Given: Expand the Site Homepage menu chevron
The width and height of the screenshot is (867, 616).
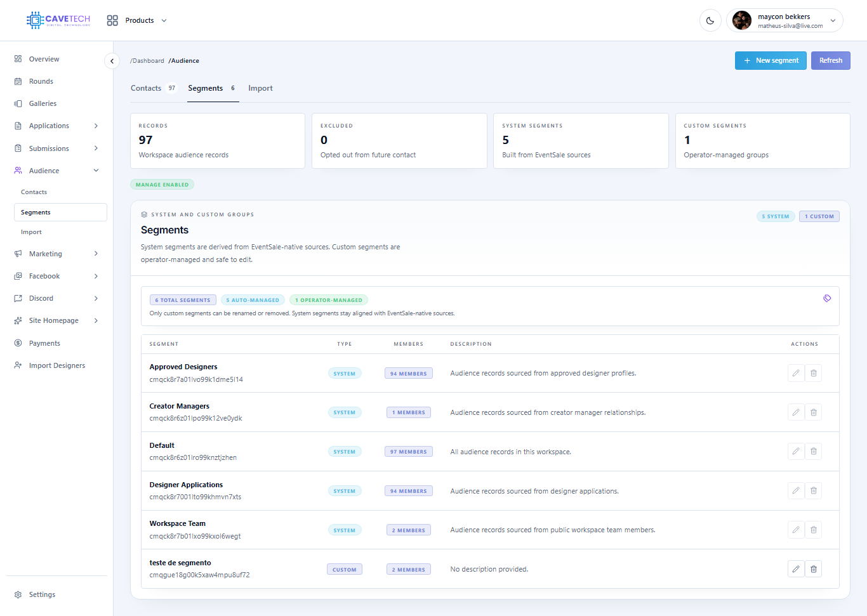Looking at the screenshot, I should tap(96, 320).
